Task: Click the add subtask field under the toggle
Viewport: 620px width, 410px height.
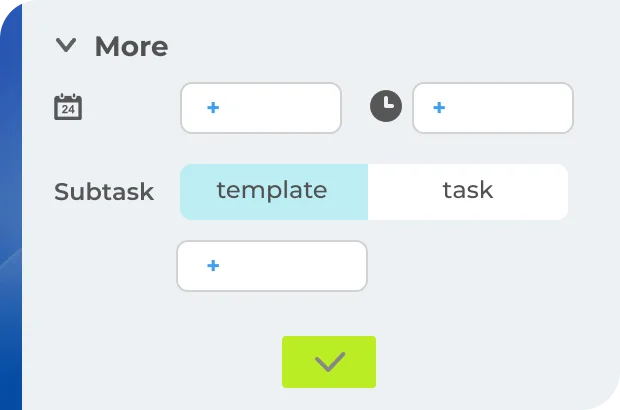Action: (272, 266)
